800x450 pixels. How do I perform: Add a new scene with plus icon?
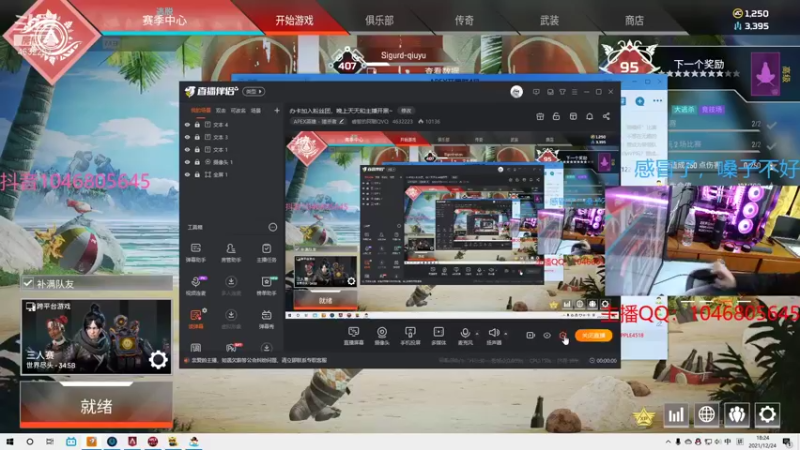coord(277,110)
